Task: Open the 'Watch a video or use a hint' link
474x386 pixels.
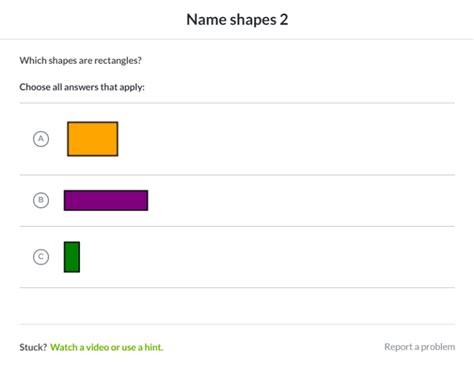Action: 107,347
